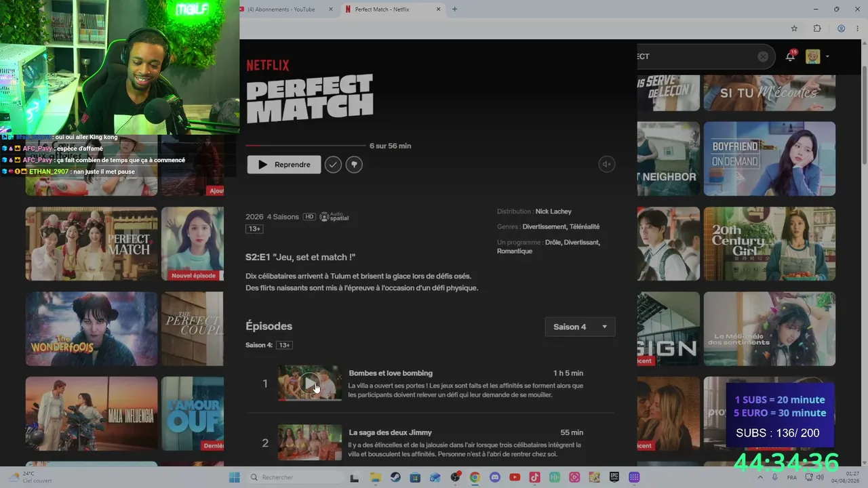Screen dimensions: 868x488
Task: Add Perfect Match to my list checkmark
Action: click(x=332, y=165)
